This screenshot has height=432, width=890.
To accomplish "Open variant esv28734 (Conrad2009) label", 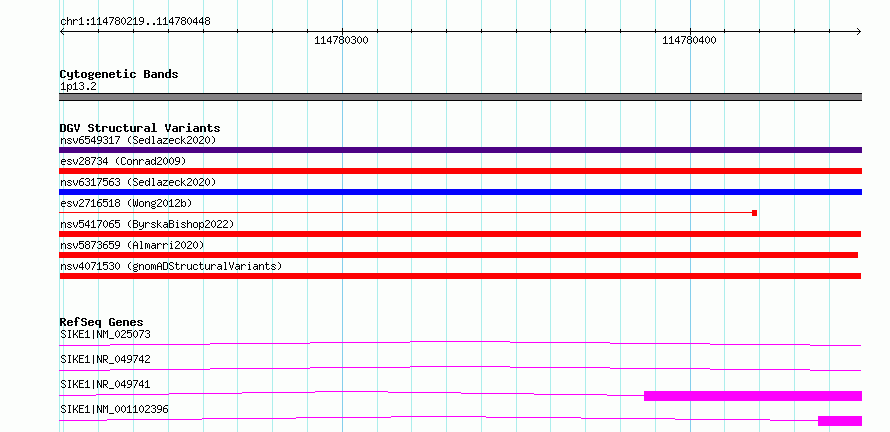I will coord(123,161).
